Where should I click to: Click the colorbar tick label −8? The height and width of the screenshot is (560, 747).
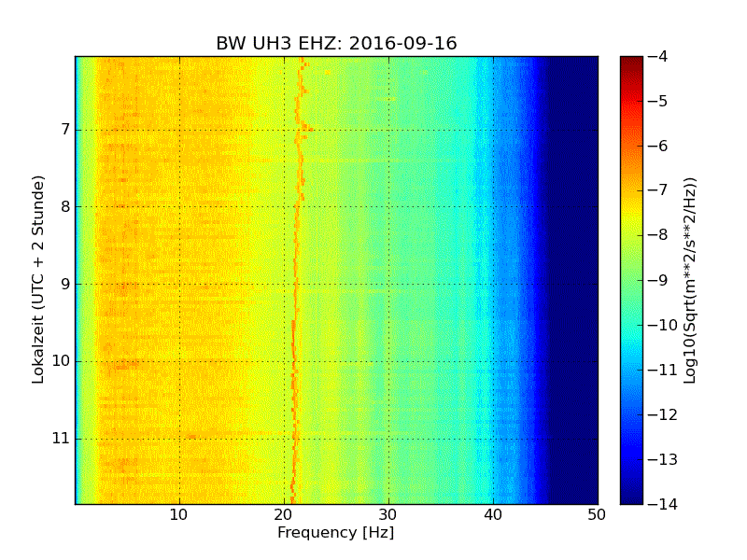pyautogui.click(x=658, y=235)
